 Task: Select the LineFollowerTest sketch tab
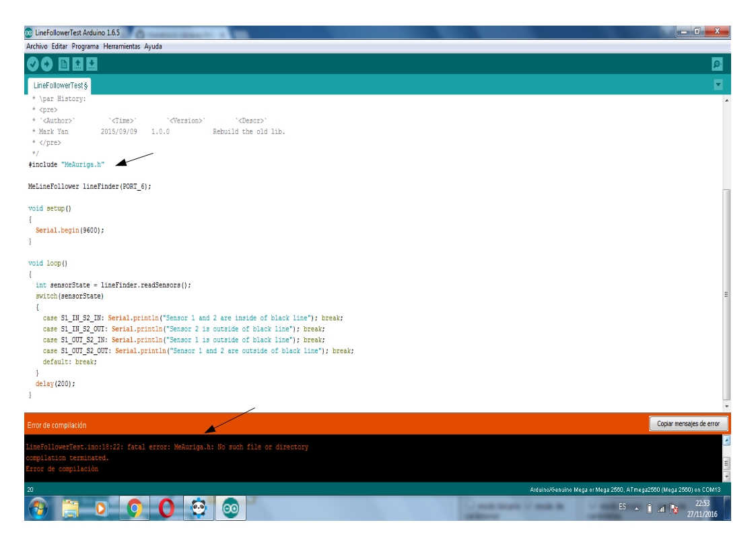click(60, 86)
